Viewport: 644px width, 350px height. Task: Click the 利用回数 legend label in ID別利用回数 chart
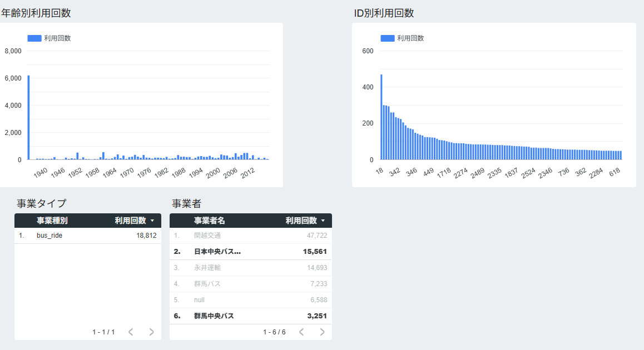(410, 38)
